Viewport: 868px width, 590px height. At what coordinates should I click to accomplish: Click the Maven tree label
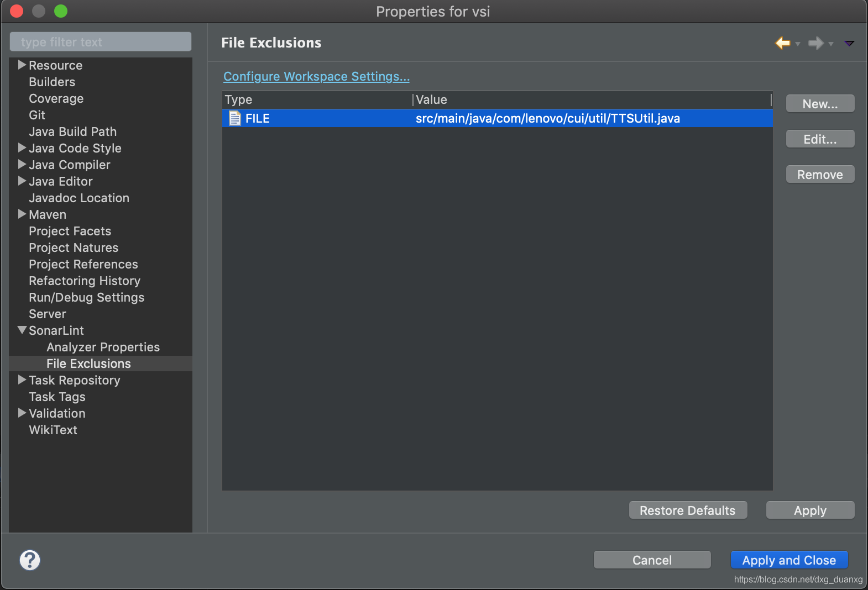coord(48,214)
